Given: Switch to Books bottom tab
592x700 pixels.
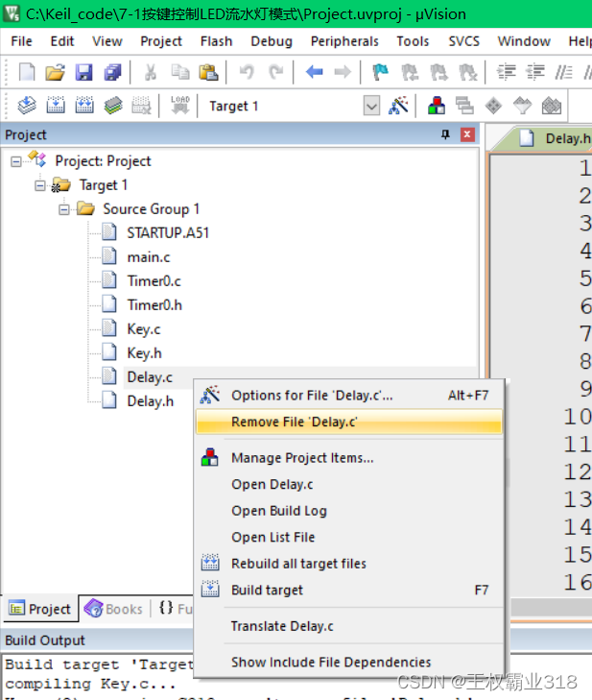Looking at the screenshot, I should click(x=114, y=609).
